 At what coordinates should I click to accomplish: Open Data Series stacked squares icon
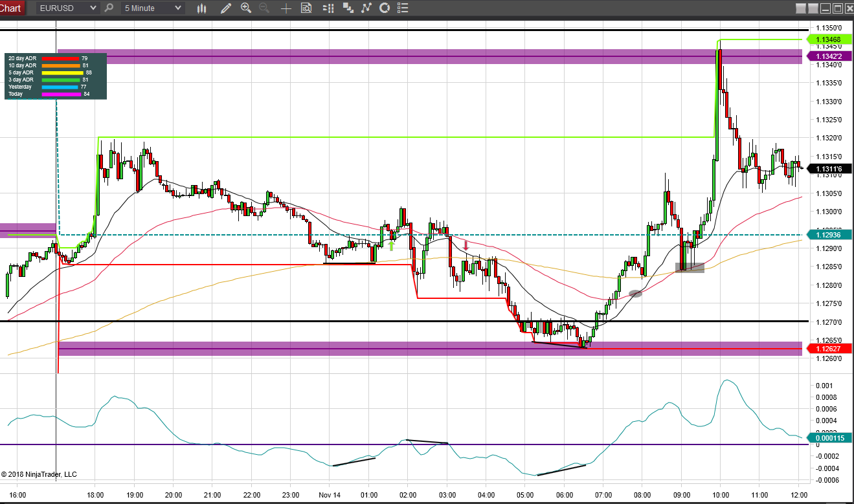[348, 8]
